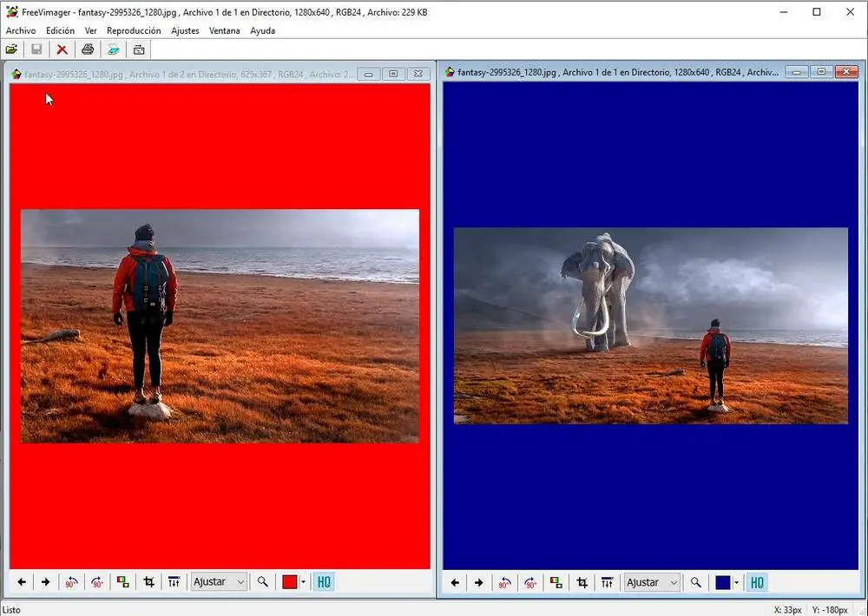
Task: Go to next image in blue window
Action: coord(479,582)
